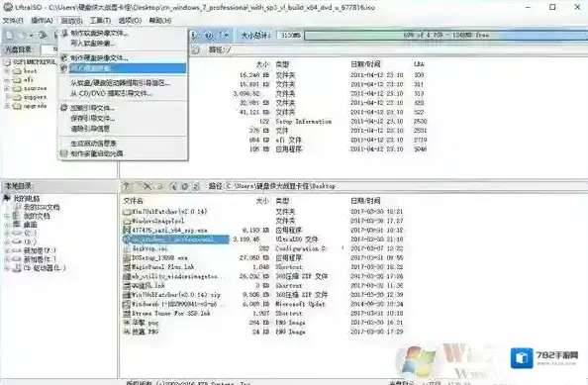
Task: Click red X delete icon in local toolbar
Action: pos(147,186)
